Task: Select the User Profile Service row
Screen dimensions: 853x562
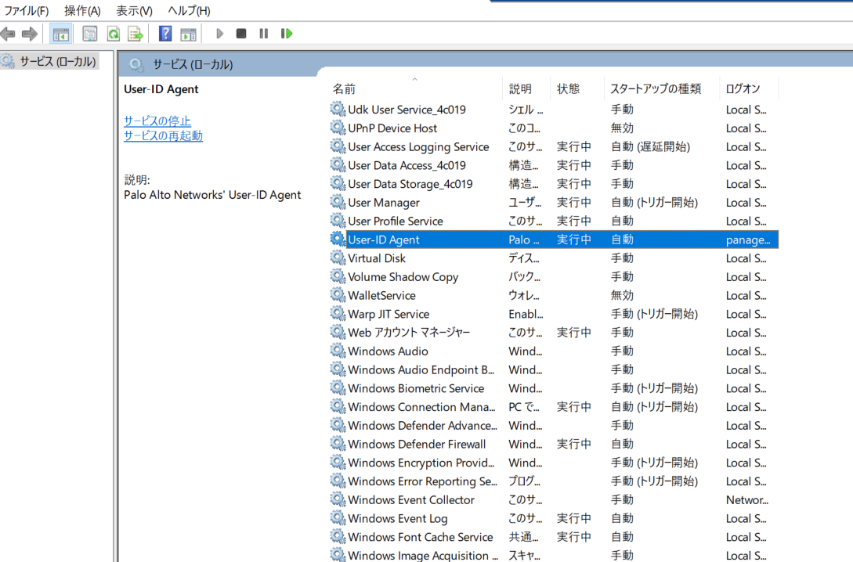Action: coord(554,221)
